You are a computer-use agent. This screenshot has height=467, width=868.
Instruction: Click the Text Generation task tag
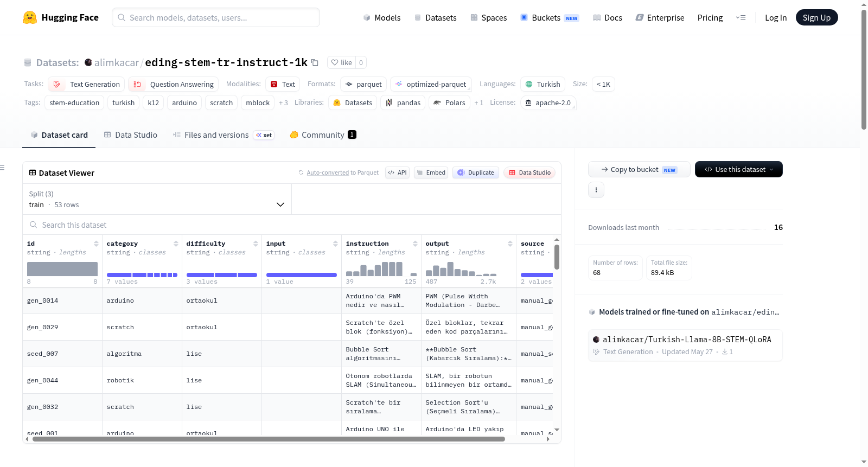click(86, 84)
